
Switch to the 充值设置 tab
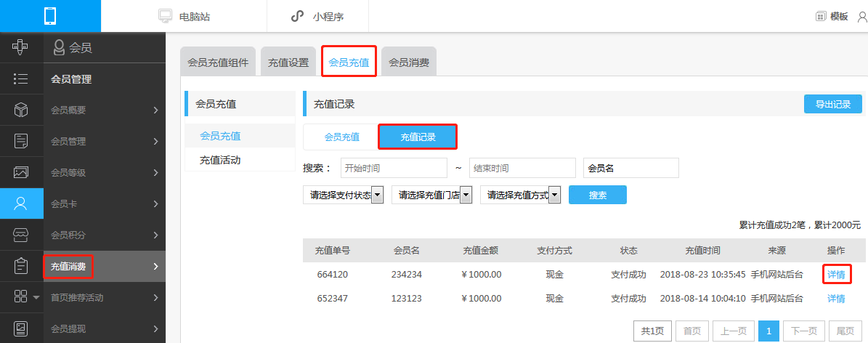pyautogui.click(x=288, y=62)
